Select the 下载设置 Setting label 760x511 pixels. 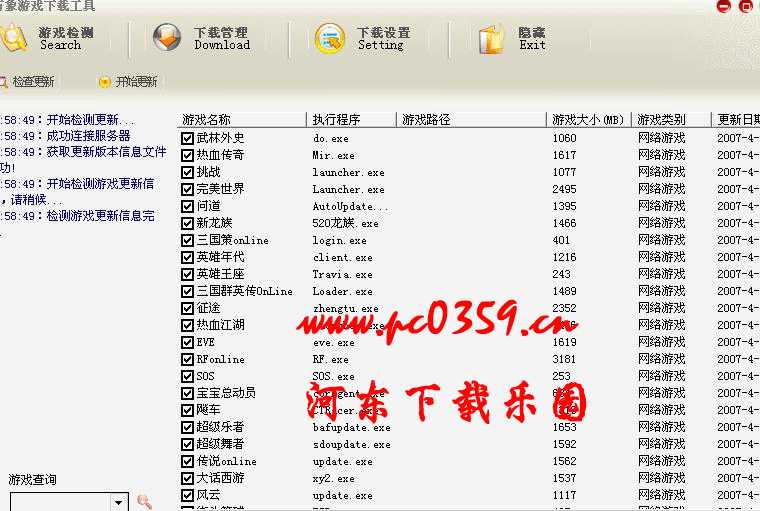coord(383,38)
